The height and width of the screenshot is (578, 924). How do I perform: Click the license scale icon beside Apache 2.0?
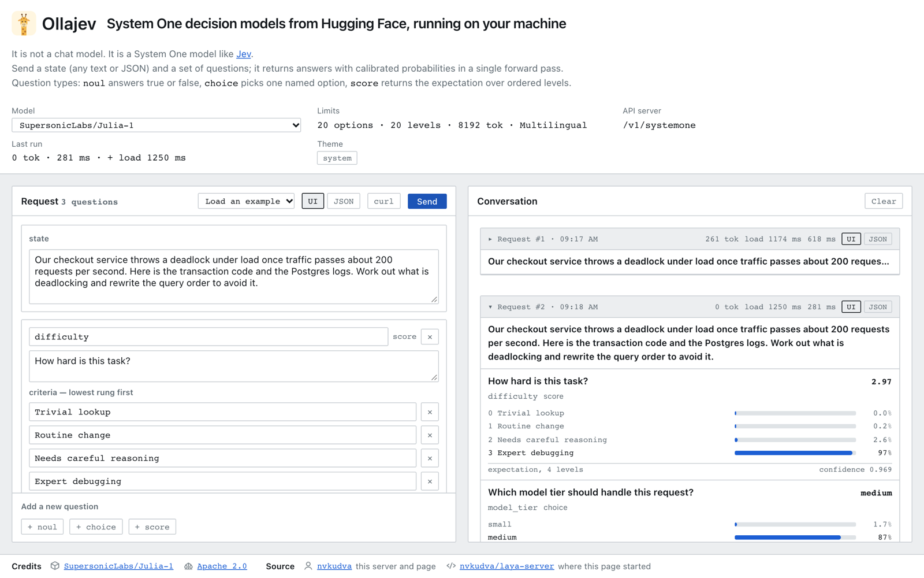[188, 566]
